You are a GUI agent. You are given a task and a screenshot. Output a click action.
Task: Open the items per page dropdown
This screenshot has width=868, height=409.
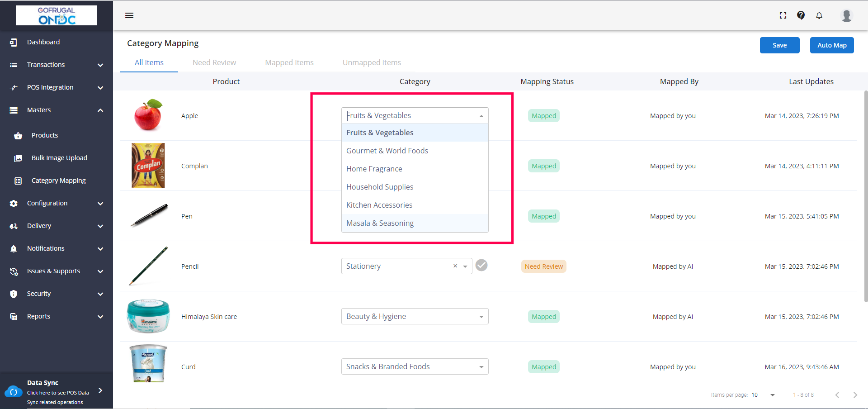pos(772,395)
